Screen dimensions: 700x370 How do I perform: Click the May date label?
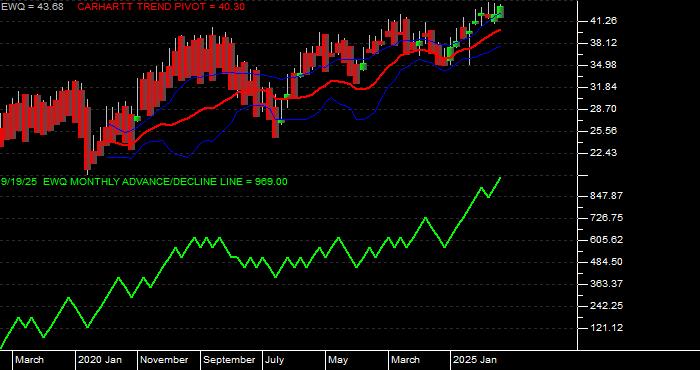(338, 360)
